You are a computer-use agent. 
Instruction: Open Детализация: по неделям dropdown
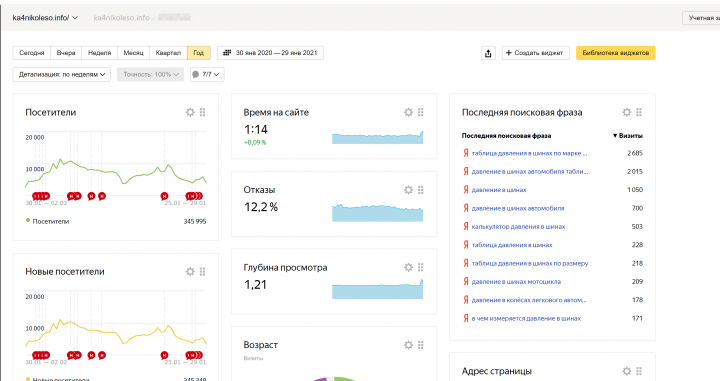[62, 74]
